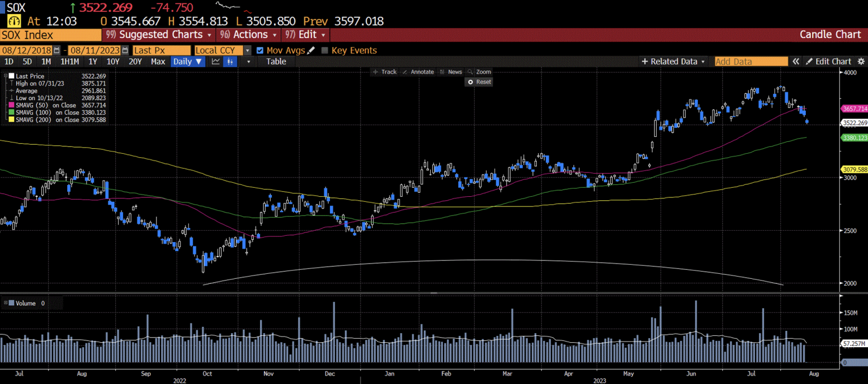
Task: Enable Key Events on the chart
Action: click(324, 50)
